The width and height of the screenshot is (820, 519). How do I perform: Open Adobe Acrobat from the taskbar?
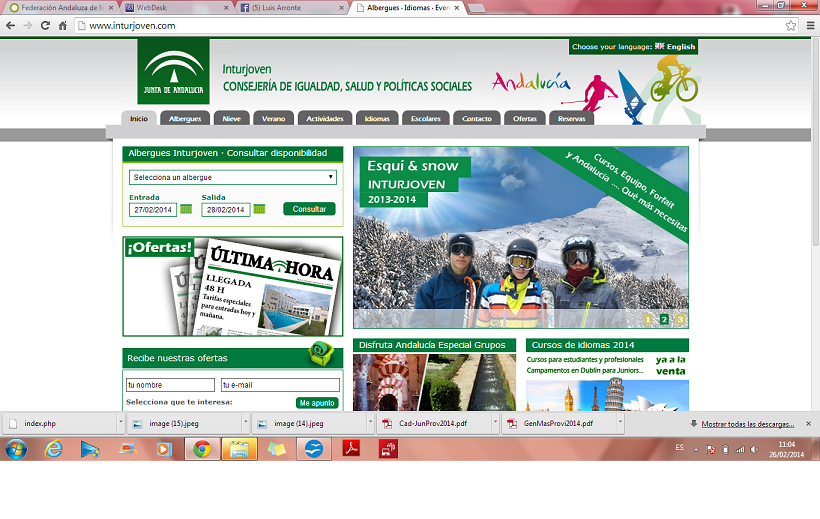point(351,449)
